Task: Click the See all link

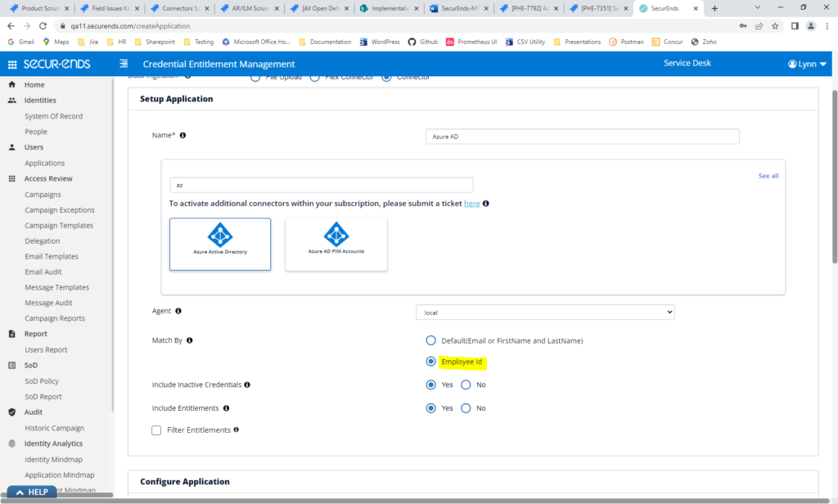Action: click(x=768, y=176)
